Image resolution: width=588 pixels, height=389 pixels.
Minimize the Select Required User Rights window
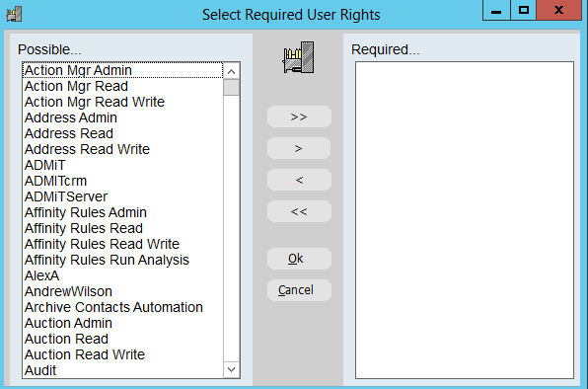496,10
